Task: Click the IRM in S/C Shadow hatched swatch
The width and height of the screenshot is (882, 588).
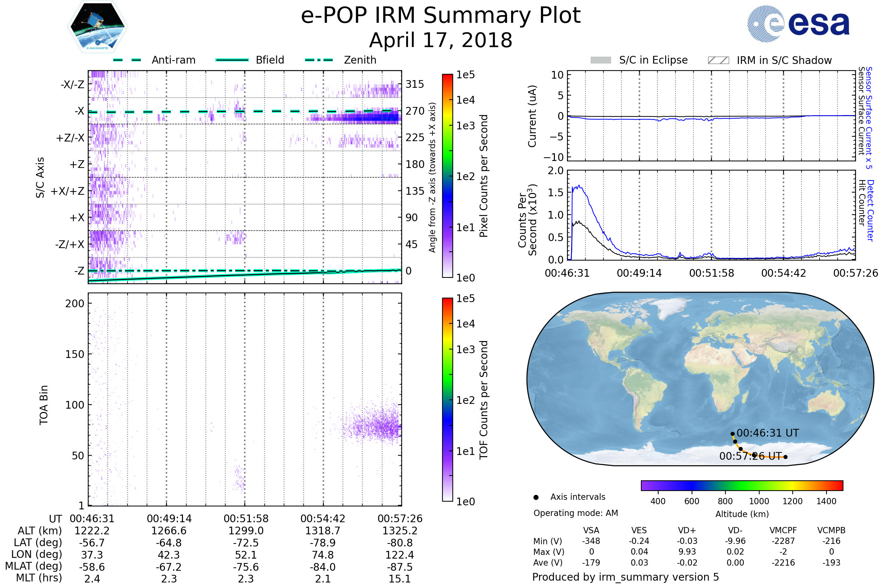Action: click(x=718, y=60)
